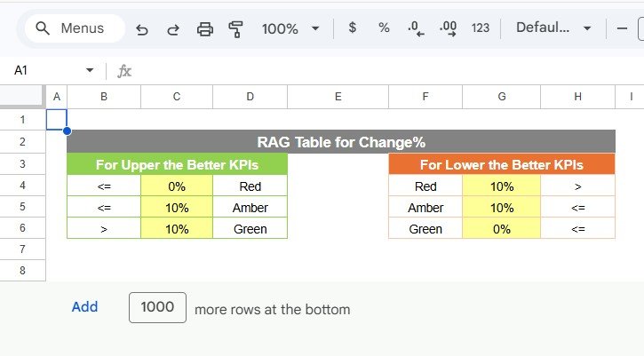Image resolution: width=644 pixels, height=356 pixels.
Task: Select row 4 header
Action: tap(22, 186)
